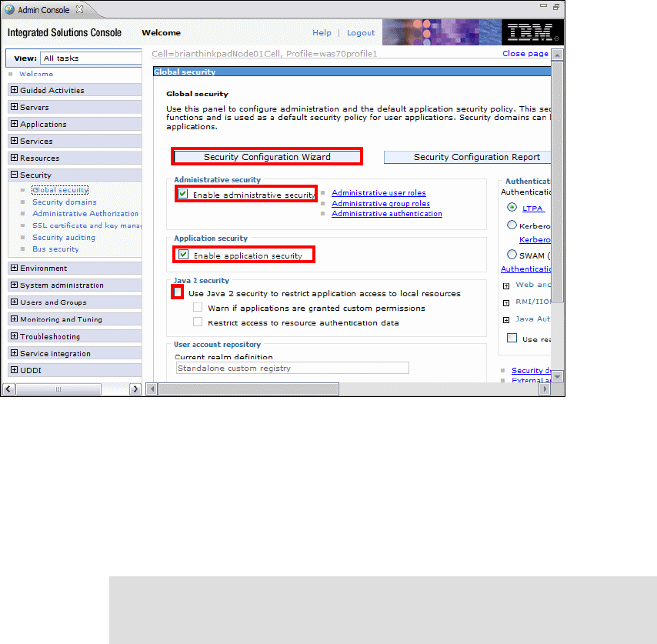The image size is (657, 644).
Task: Check Restrict access to resource authentication data
Action: point(198,322)
